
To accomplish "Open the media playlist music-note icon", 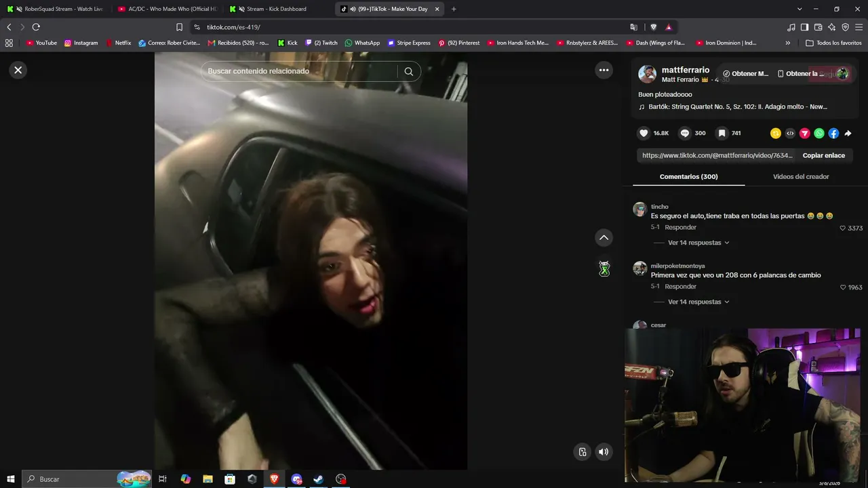I will coord(791,27).
